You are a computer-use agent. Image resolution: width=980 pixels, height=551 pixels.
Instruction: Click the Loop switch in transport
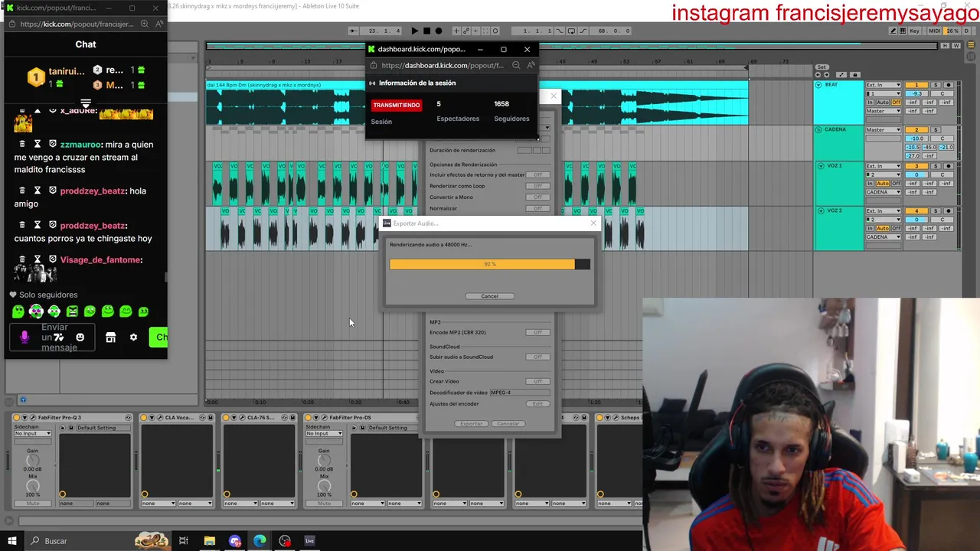tap(571, 31)
